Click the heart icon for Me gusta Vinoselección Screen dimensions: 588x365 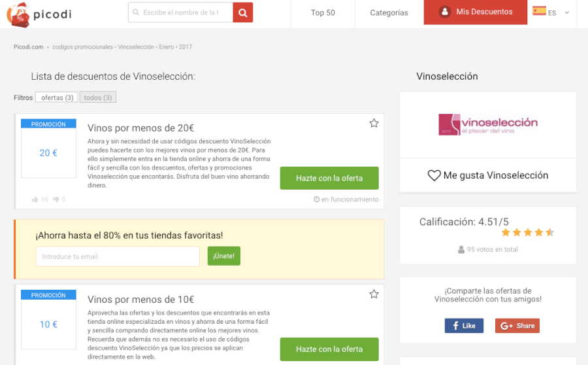click(x=434, y=175)
